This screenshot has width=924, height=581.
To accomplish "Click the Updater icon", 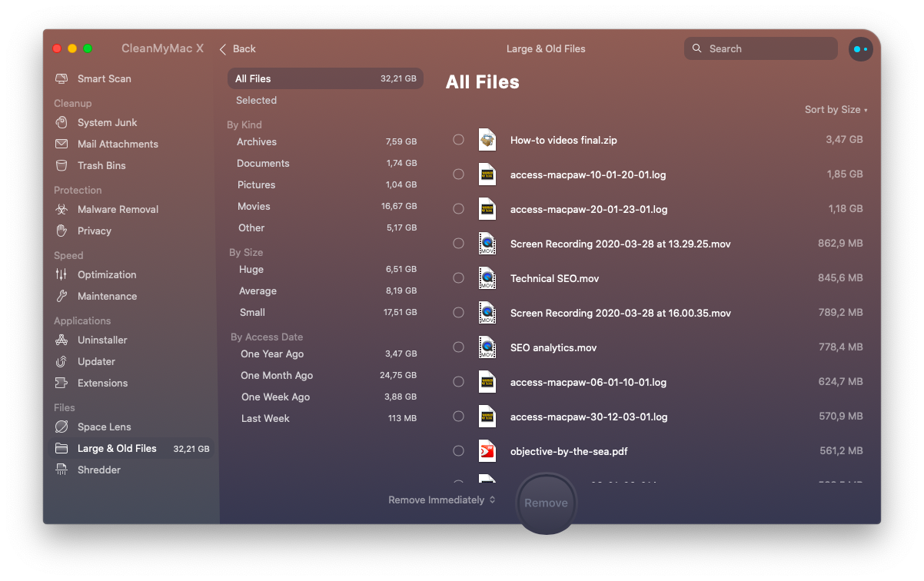I will click(61, 361).
